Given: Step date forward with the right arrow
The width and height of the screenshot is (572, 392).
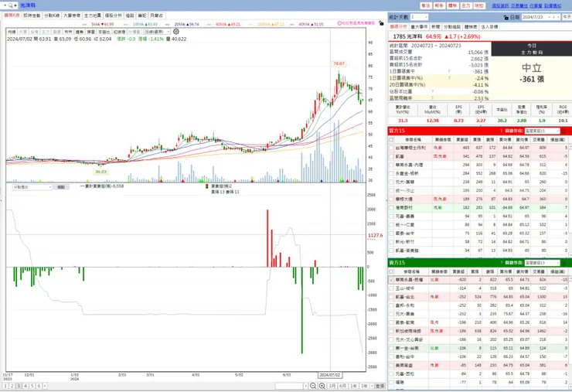Looking at the screenshot, I should pos(558,17).
